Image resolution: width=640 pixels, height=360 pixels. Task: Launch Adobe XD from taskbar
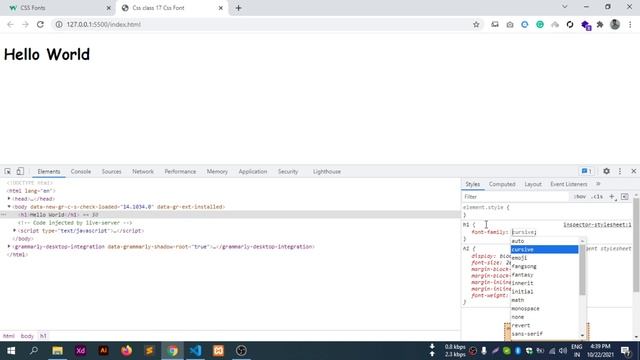(x=80, y=351)
